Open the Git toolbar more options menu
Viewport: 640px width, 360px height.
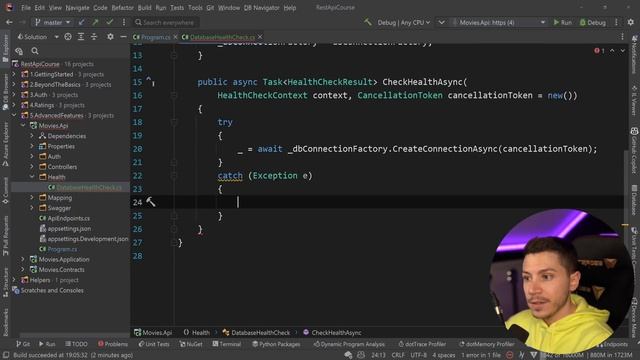click(124, 22)
